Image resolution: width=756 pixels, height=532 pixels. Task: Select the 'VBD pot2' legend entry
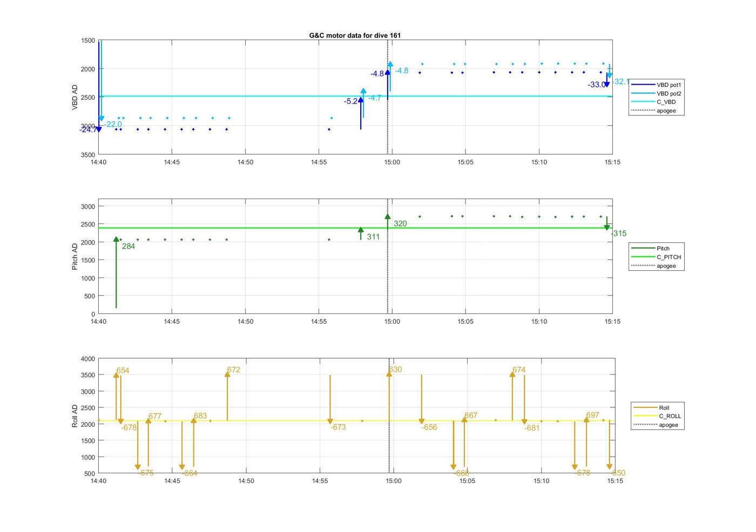click(657, 93)
